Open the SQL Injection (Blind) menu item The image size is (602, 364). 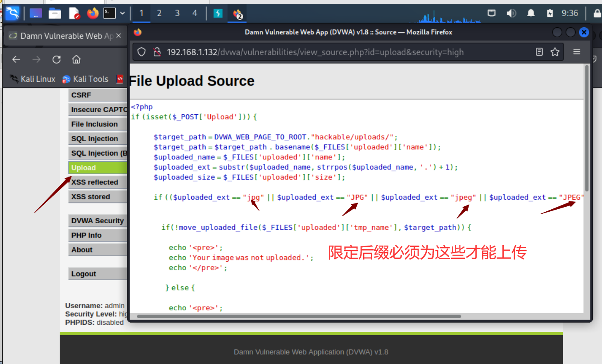click(98, 153)
